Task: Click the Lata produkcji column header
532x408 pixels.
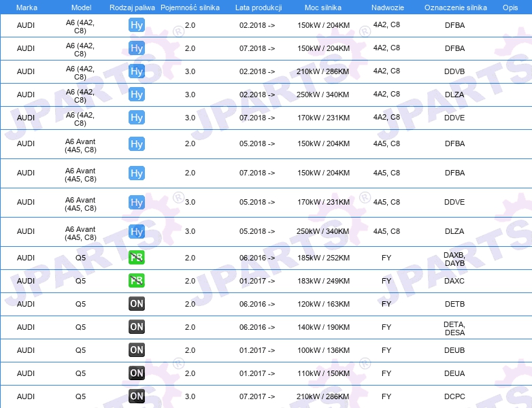Action: click(259, 7)
